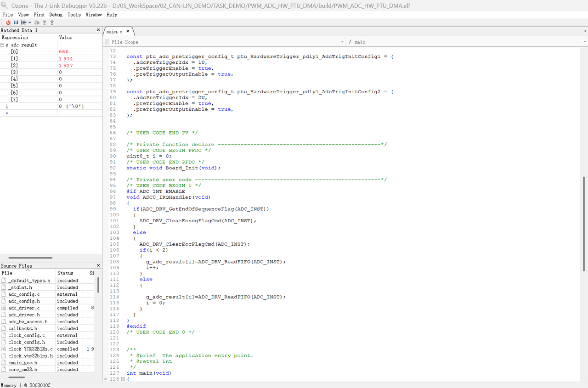Select _stdint.h file icon

(x=4, y=287)
